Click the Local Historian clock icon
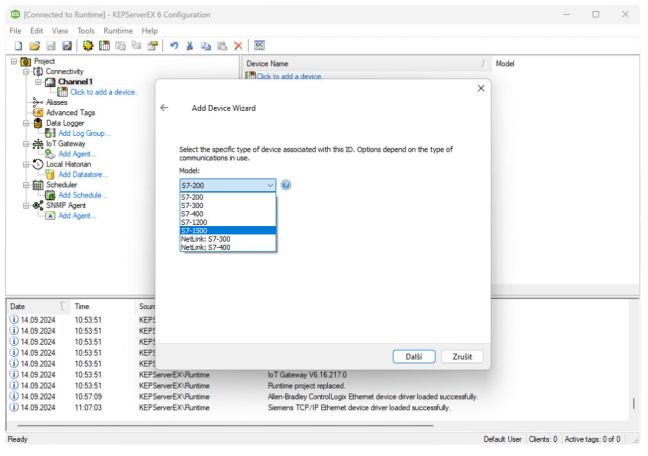Image resolution: width=648 pixels, height=456 pixels. point(38,164)
